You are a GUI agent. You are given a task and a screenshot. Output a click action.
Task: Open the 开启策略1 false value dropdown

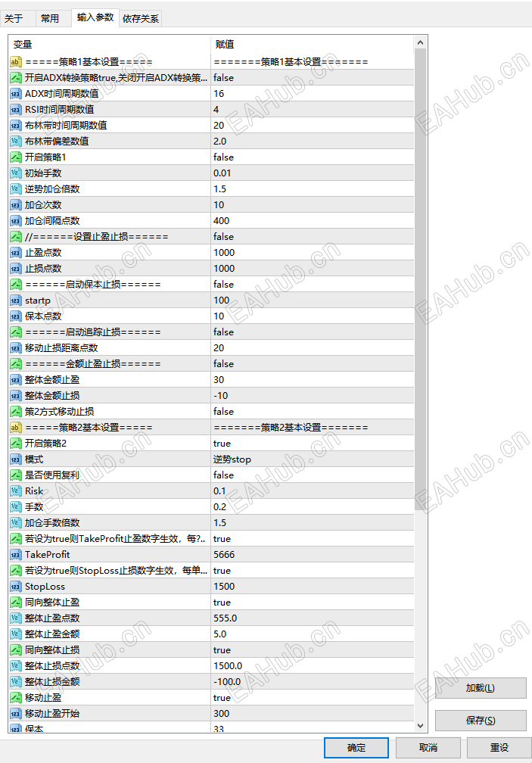(313, 157)
